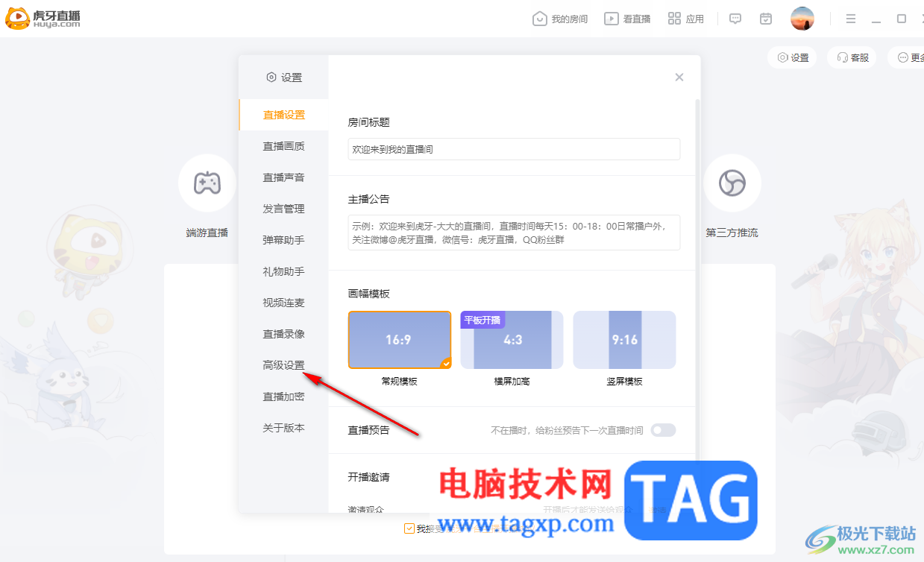
Task: Click the 设置 button in top-right toolbar
Action: [x=793, y=57]
